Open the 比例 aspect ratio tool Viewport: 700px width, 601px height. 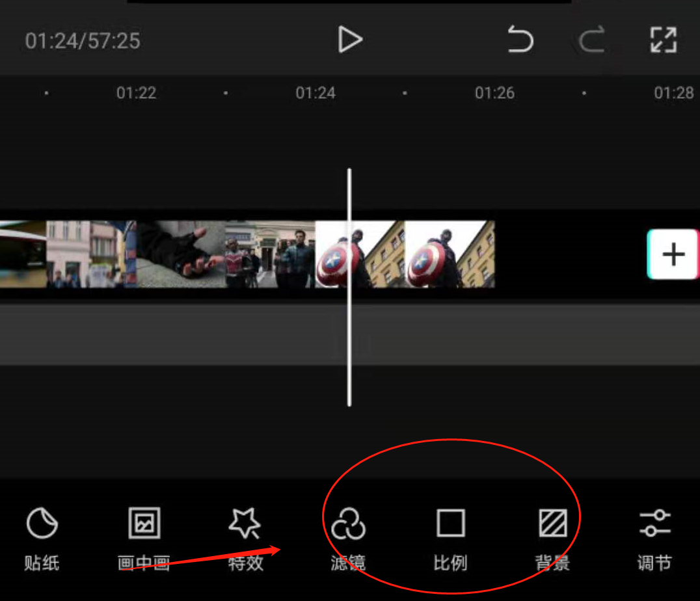coord(450,539)
